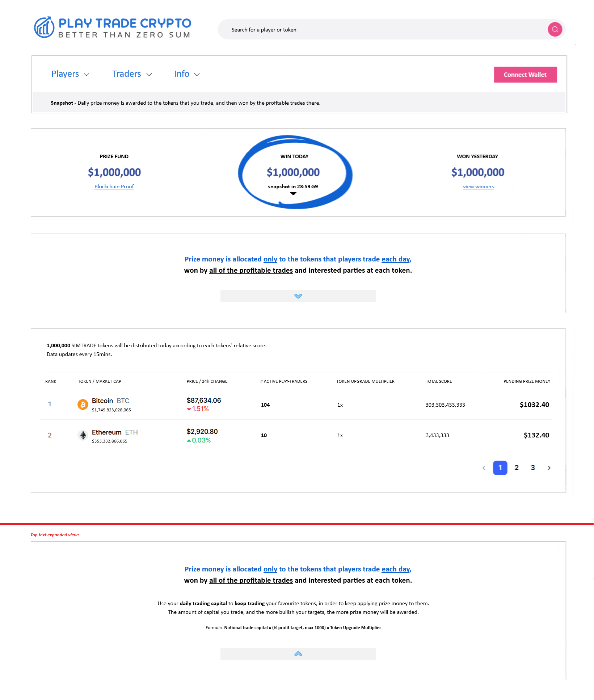The height and width of the screenshot is (700, 594).
Task: Click the black triangle under snapshot timer
Action: pos(293,194)
